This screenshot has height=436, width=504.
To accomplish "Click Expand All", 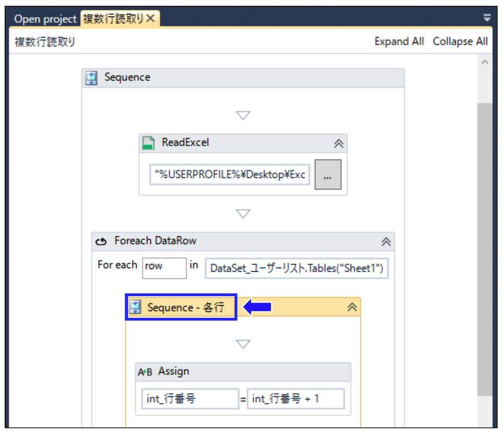I will click(399, 41).
